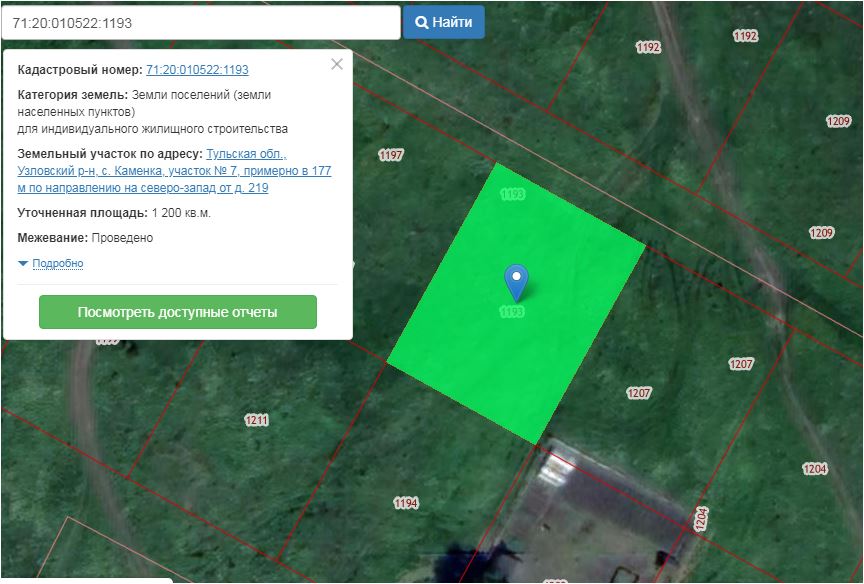
Task: Click the 1207 label nearest green parcel
Action: (x=639, y=393)
